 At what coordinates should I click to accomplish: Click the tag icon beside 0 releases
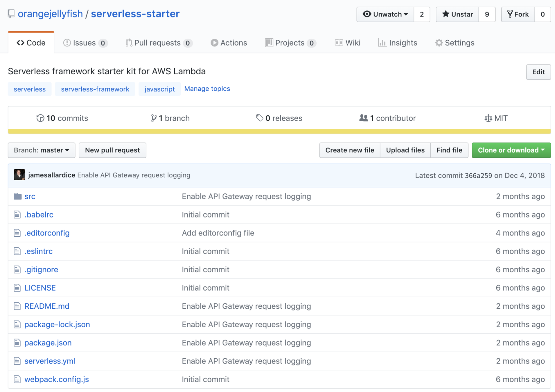click(x=259, y=118)
